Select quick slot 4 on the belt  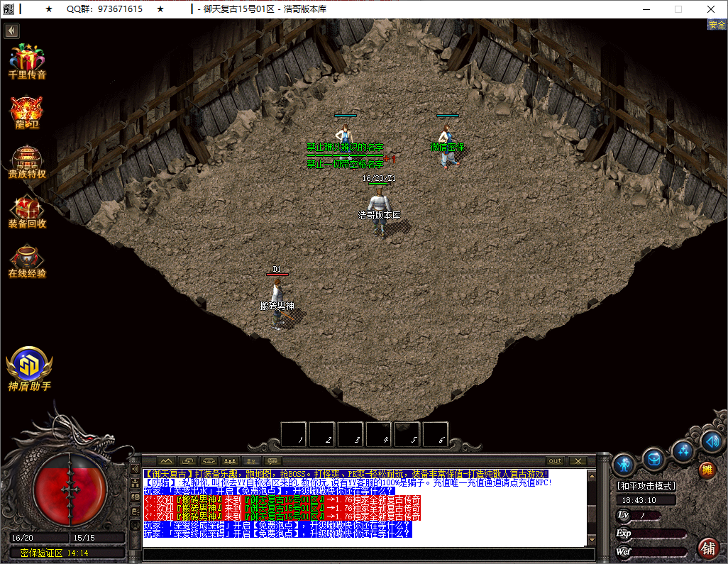click(x=379, y=434)
